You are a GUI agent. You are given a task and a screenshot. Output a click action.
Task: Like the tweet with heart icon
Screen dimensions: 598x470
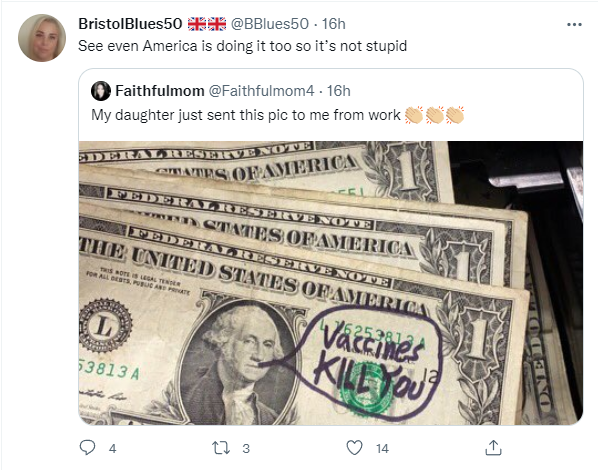(354, 448)
